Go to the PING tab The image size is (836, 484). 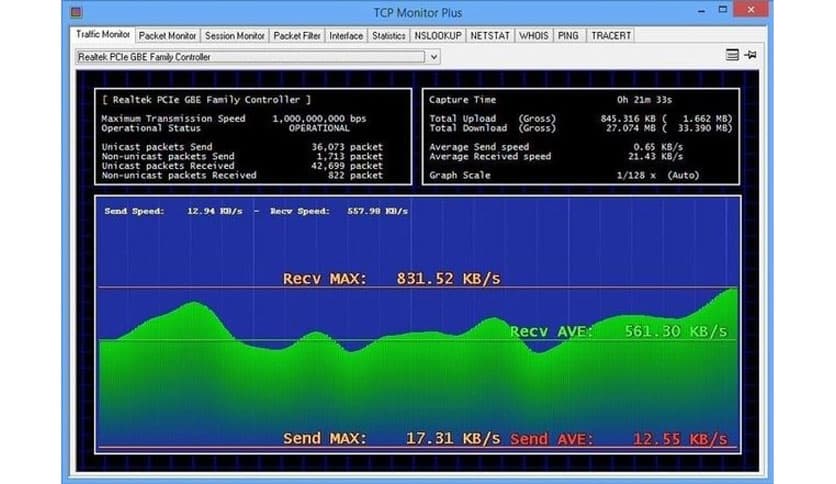[568, 36]
